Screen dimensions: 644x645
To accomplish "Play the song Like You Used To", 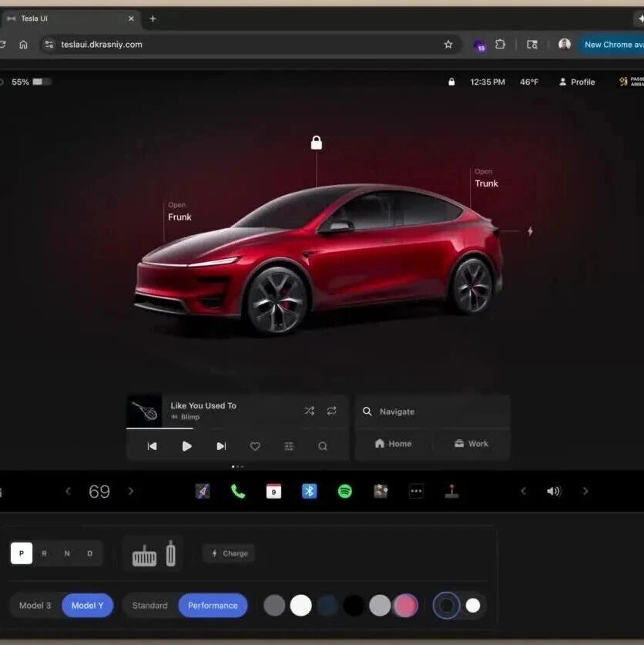I will (x=186, y=446).
